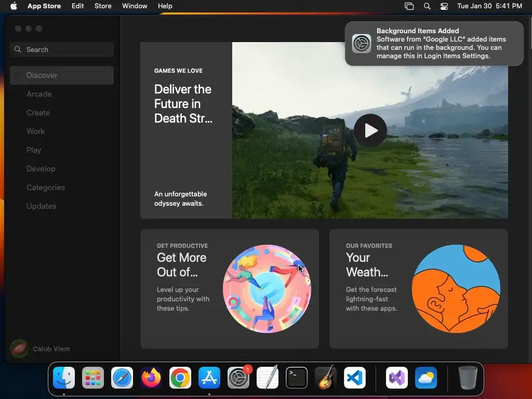Image resolution: width=532 pixels, height=399 pixels.
Task: Open the Edit menu
Action: point(78,6)
